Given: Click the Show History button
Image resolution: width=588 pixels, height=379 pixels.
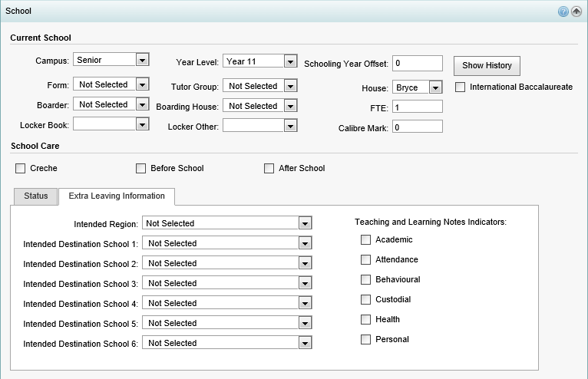Looking at the screenshot, I should [487, 66].
